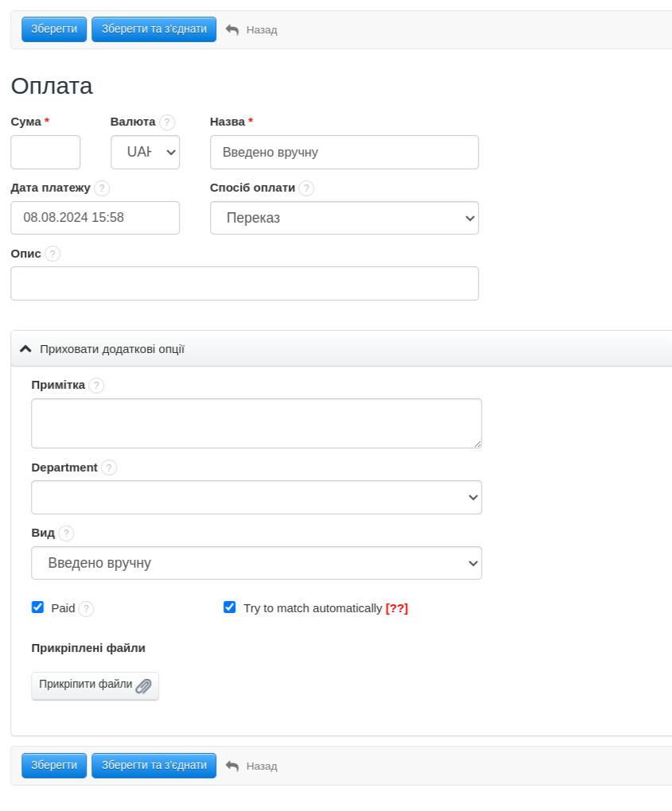The height and width of the screenshot is (811, 672).
Task: Click help icon next to Валюта
Action: 167,122
